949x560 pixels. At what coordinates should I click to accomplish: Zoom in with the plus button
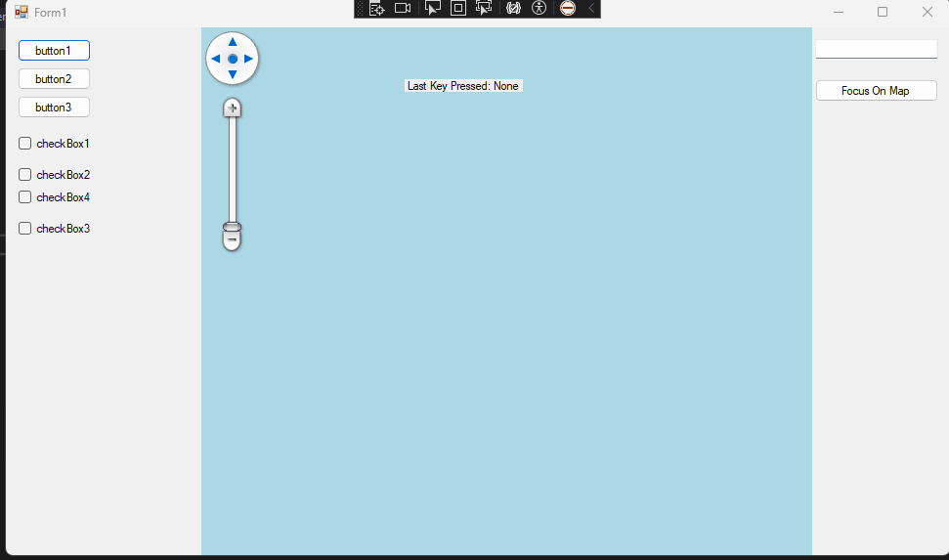point(232,108)
